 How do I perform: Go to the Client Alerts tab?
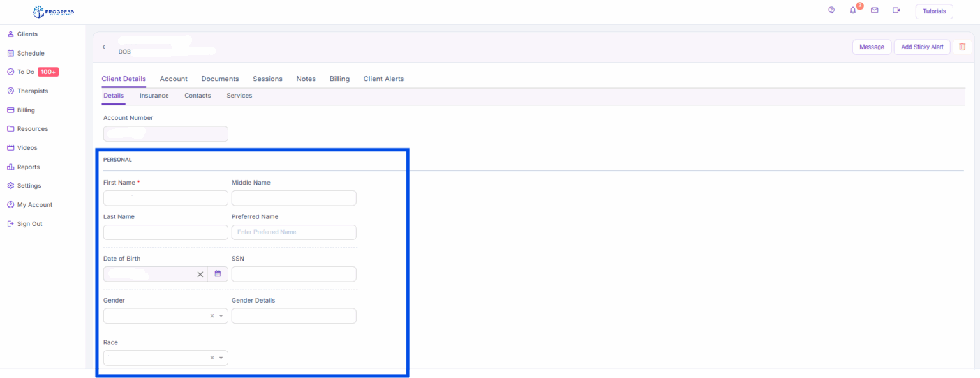pos(383,79)
